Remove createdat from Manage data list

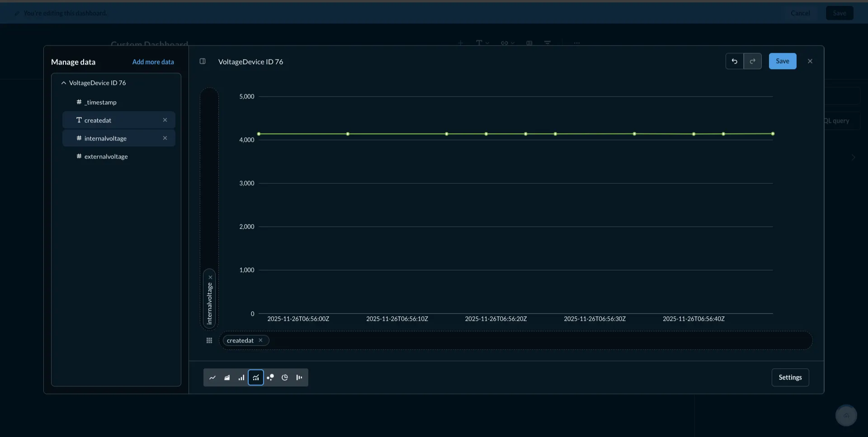coord(165,120)
